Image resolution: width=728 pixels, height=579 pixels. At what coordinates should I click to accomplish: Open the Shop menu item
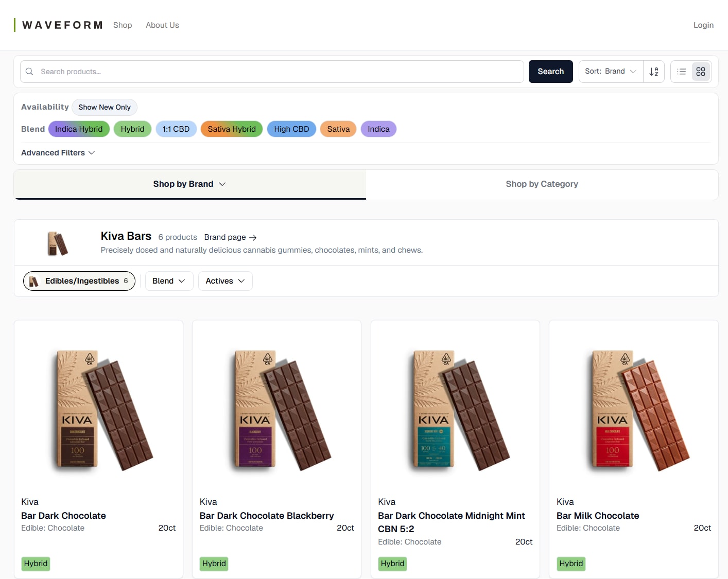click(123, 25)
